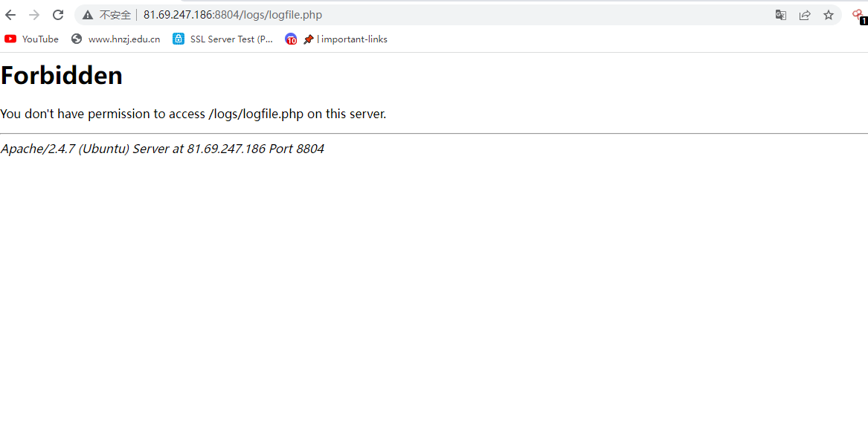Bookmark this page with the star
The image size is (868, 440).
coord(829,15)
